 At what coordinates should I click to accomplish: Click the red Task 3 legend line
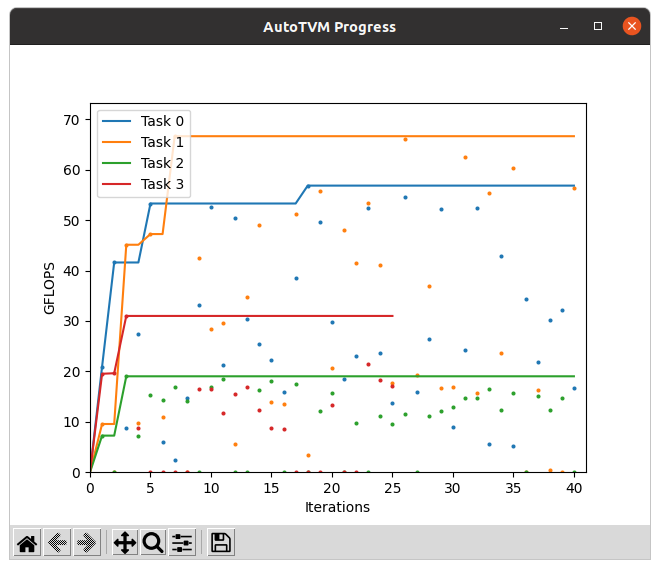[117, 184]
